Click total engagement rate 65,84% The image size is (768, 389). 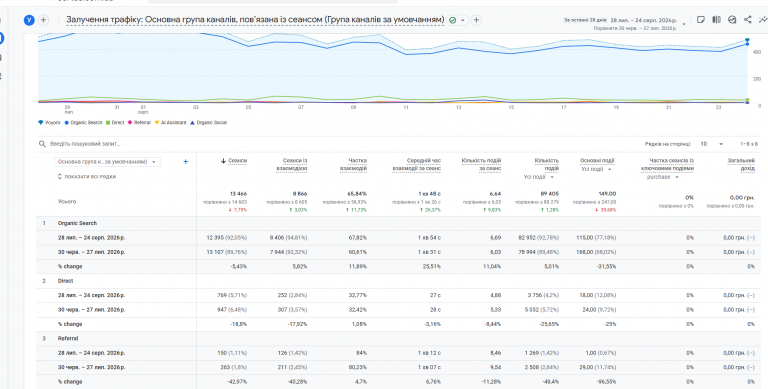point(357,194)
